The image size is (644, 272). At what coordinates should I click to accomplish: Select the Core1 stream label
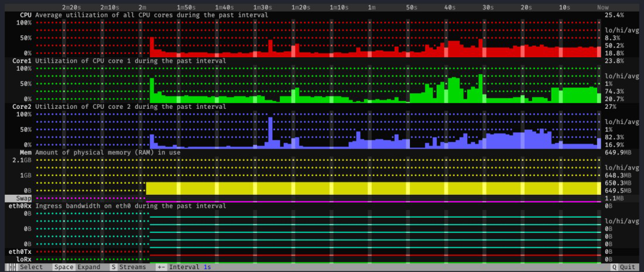pyautogui.click(x=22, y=61)
